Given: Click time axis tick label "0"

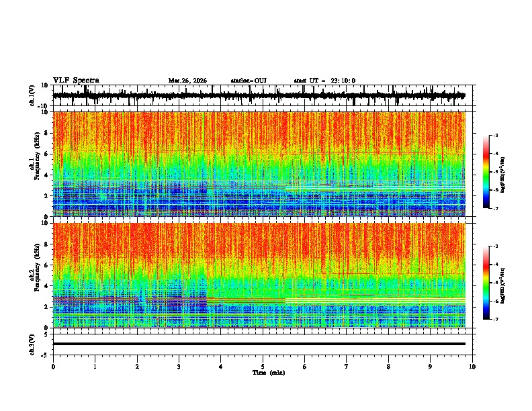Looking at the screenshot, I should [53, 367].
